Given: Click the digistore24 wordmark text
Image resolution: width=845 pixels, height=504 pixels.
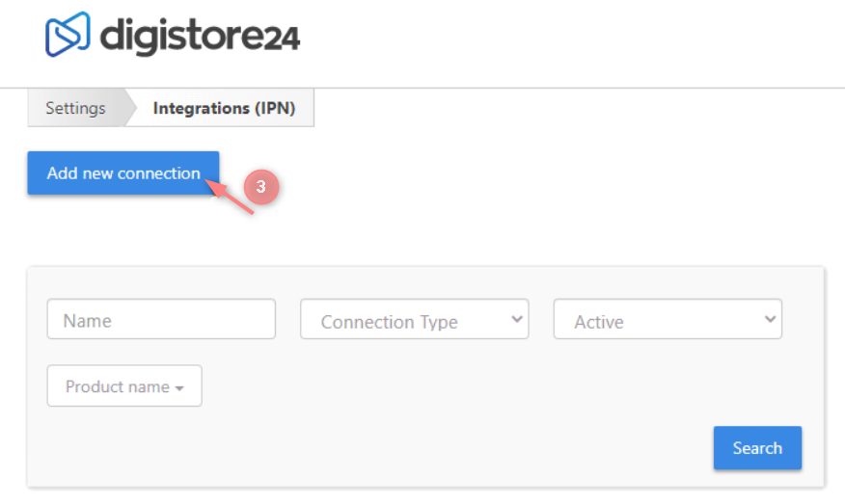Looking at the screenshot, I should (x=200, y=36).
